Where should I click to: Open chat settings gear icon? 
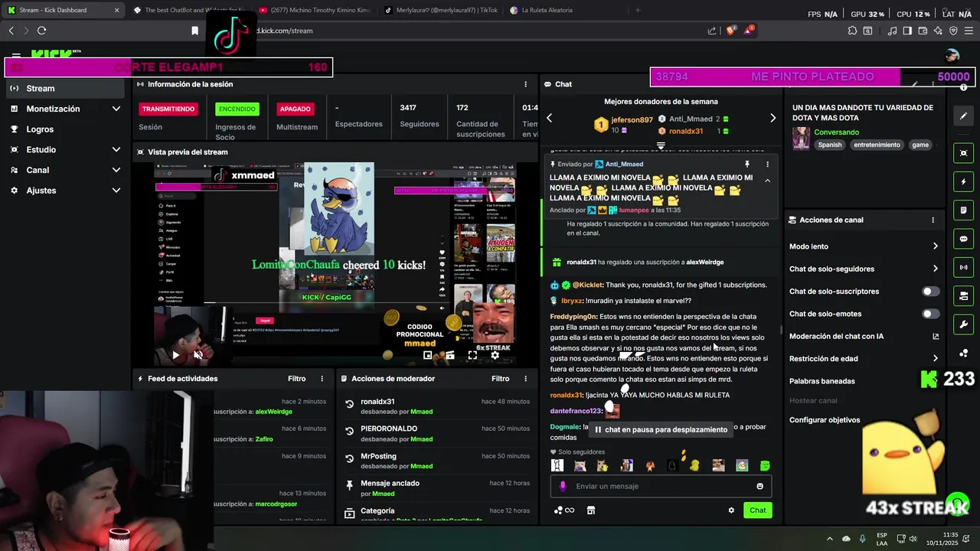(x=731, y=510)
